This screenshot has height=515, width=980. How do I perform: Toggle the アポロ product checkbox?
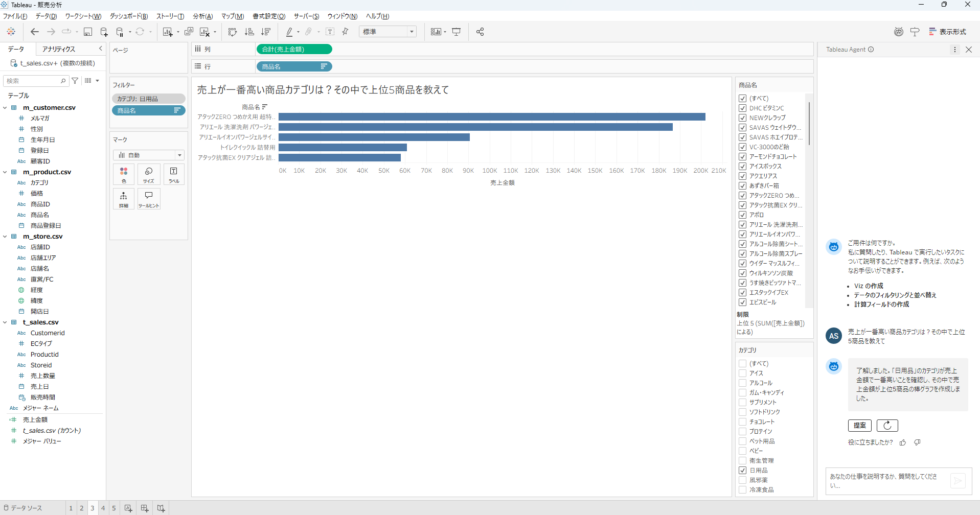743,215
